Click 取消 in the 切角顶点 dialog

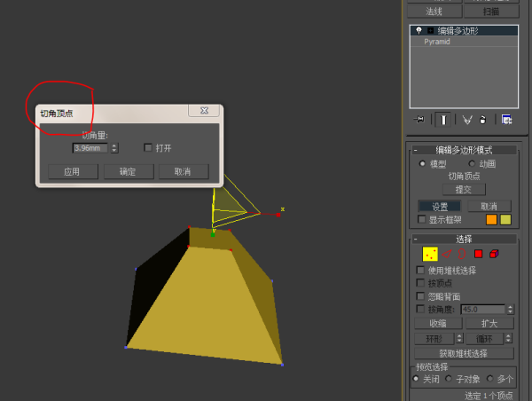click(184, 172)
